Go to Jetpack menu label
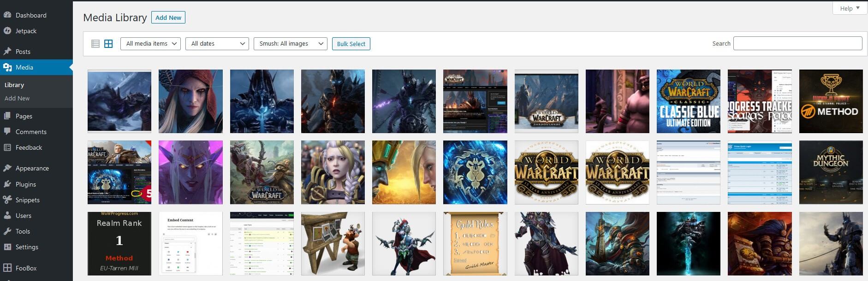The height and width of the screenshot is (281, 868). [26, 31]
